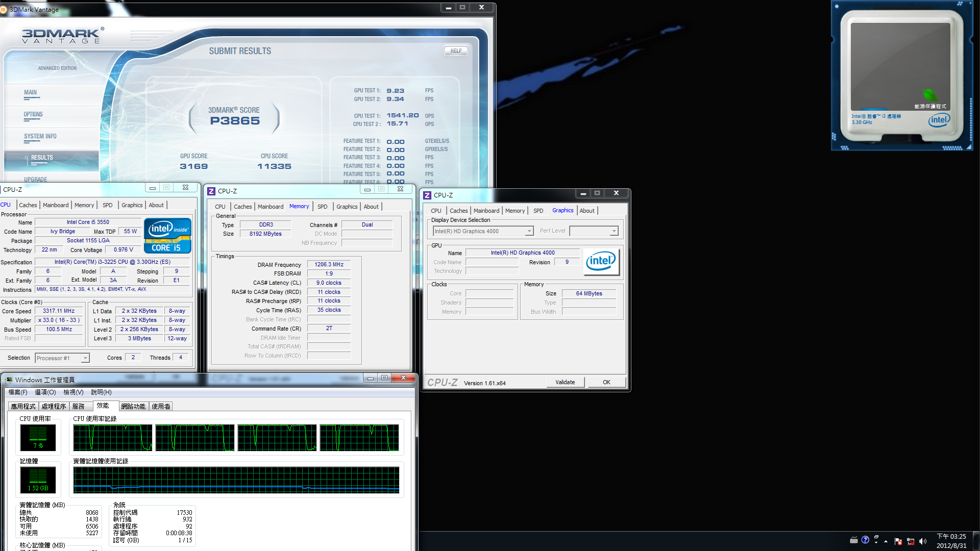Switch to the 使用者 tab in Task Manager

point(161,407)
